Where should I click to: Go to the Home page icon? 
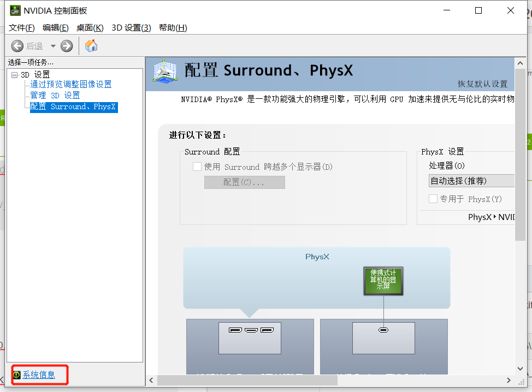pyautogui.click(x=91, y=45)
